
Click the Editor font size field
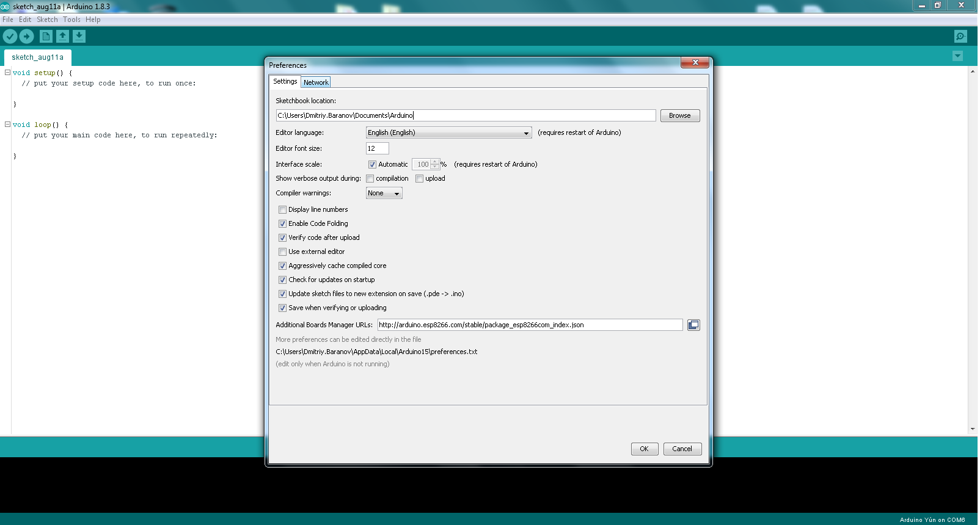point(378,148)
